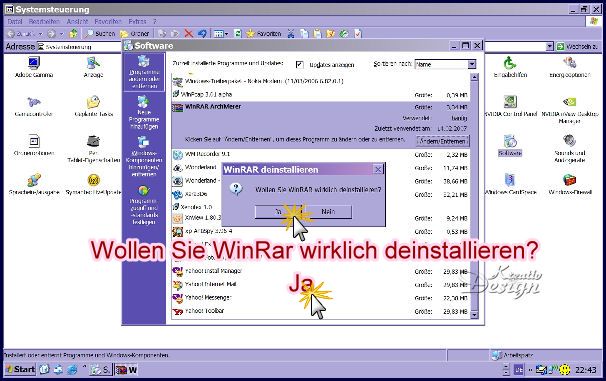Expand the address bar dropdown arrow

[x=550, y=47]
